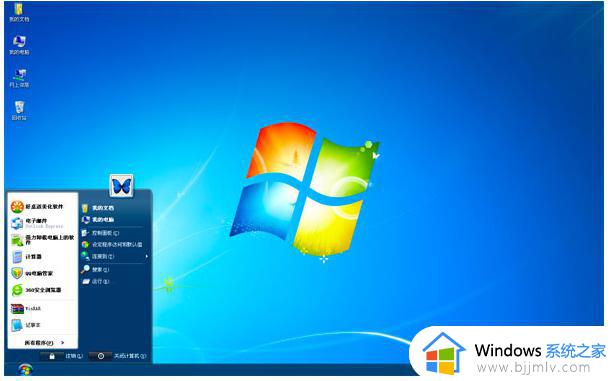The height and width of the screenshot is (381, 611).
Task: Open 我的文档 folder icon on desktop
Action: point(19,12)
